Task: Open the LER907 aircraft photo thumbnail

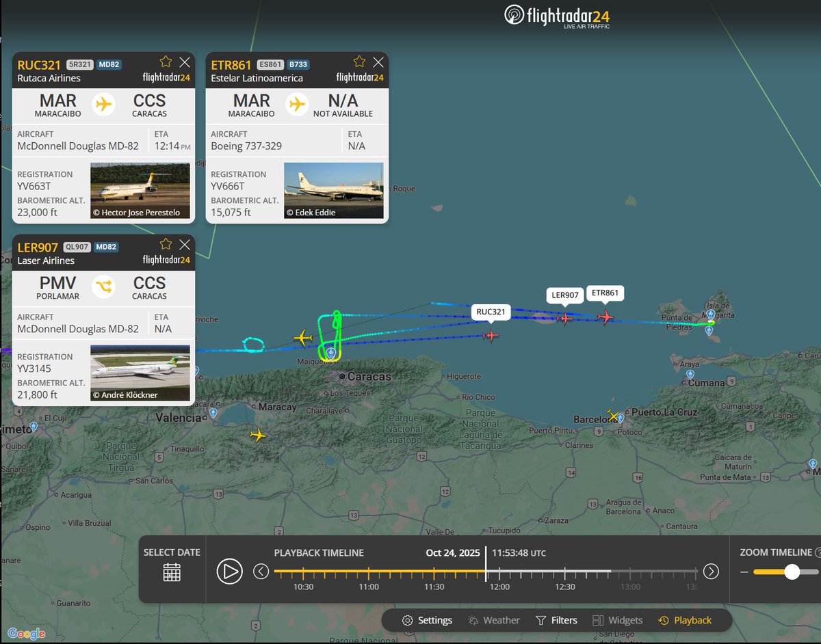Action: click(140, 373)
